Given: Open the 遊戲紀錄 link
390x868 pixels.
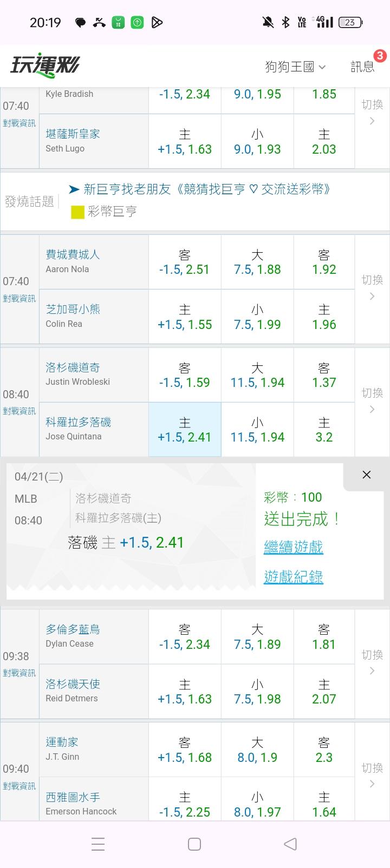Looking at the screenshot, I should [293, 577].
